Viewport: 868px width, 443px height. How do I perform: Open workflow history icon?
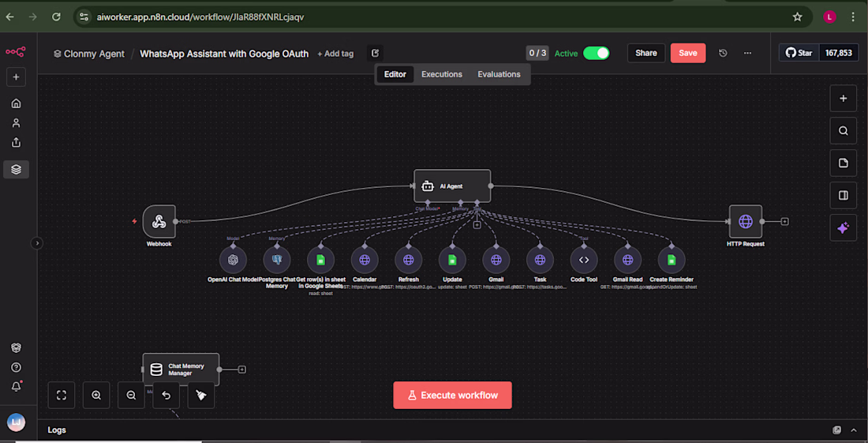(x=722, y=53)
